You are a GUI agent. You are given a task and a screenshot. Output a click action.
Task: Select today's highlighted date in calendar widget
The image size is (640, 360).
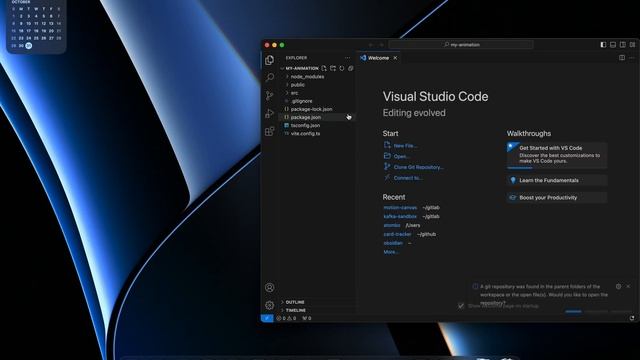coord(29,46)
